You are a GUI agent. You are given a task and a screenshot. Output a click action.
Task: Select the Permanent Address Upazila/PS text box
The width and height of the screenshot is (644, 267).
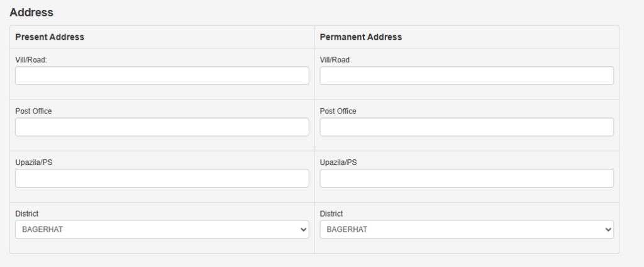(x=467, y=178)
